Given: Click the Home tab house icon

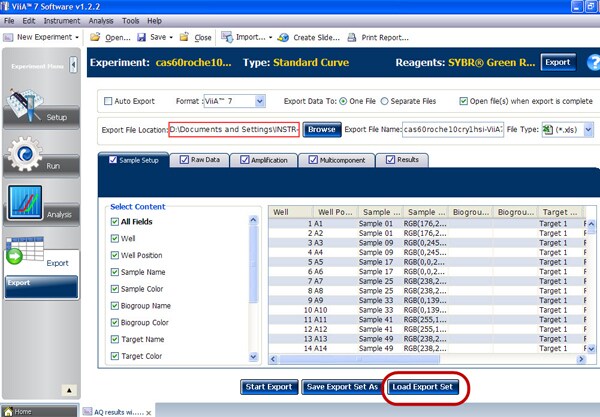Looking at the screenshot, I should (x=8, y=412).
